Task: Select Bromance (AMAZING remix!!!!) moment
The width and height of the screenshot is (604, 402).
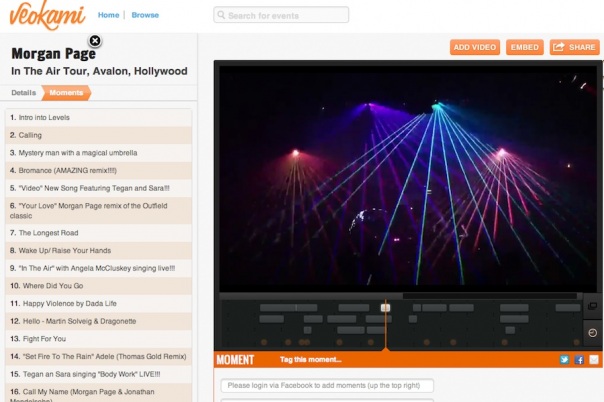Action: (x=99, y=171)
